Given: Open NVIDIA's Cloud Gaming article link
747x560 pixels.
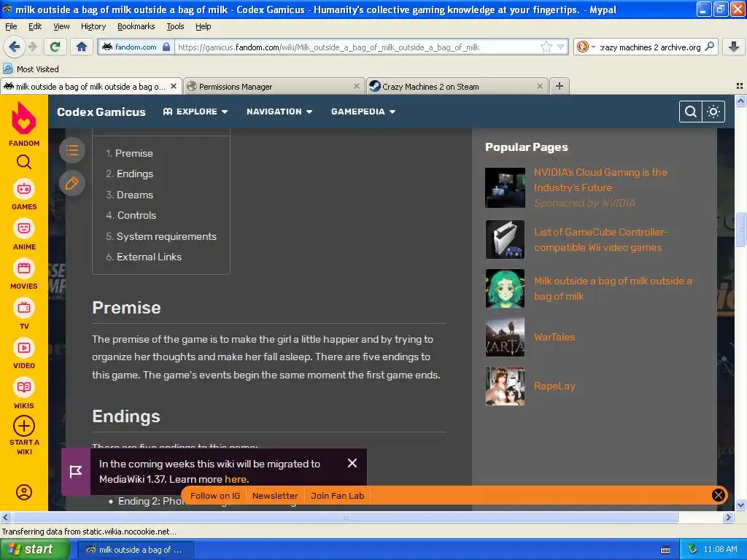Looking at the screenshot, I should tap(600, 180).
